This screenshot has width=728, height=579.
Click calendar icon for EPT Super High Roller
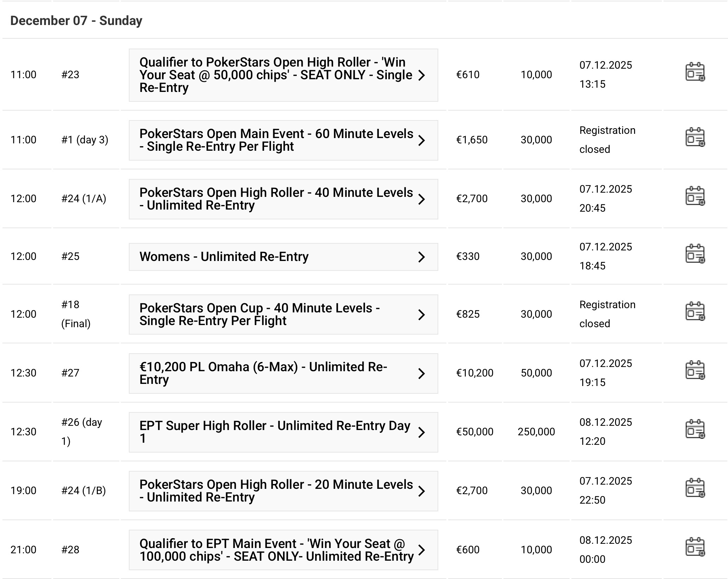pos(695,429)
